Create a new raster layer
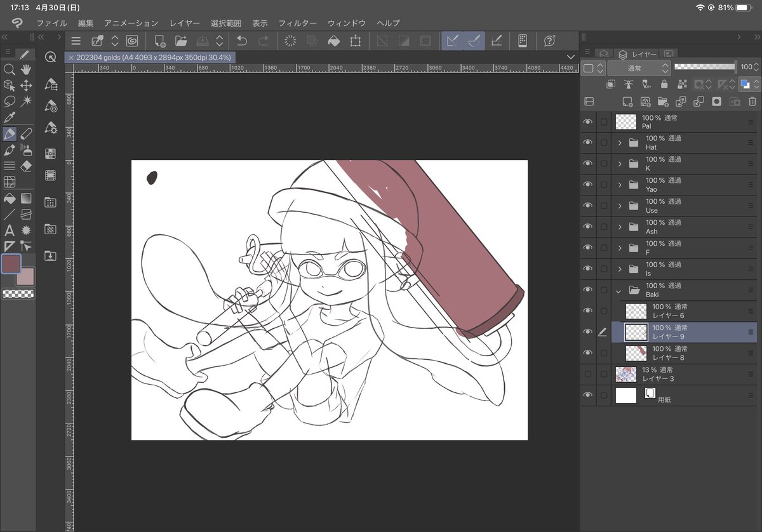This screenshot has height=532, width=762. click(x=627, y=101)
